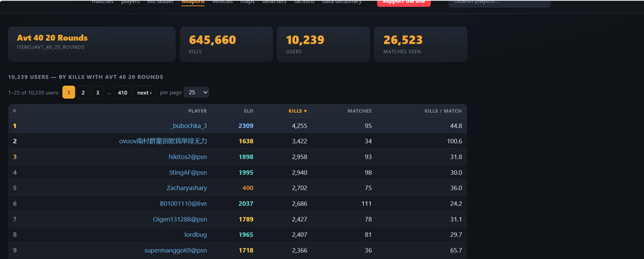
Task: Jump to last page 410
Action: 122,93
